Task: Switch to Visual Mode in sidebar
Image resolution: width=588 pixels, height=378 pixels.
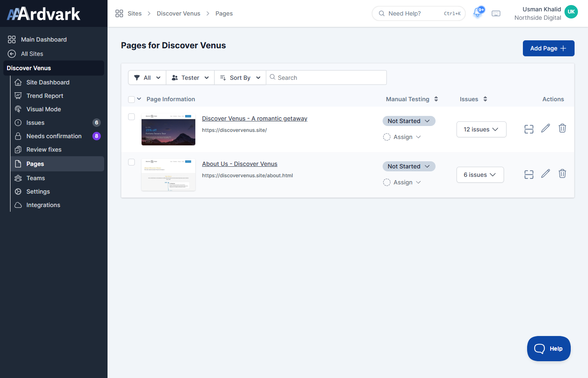Action: 44,109
